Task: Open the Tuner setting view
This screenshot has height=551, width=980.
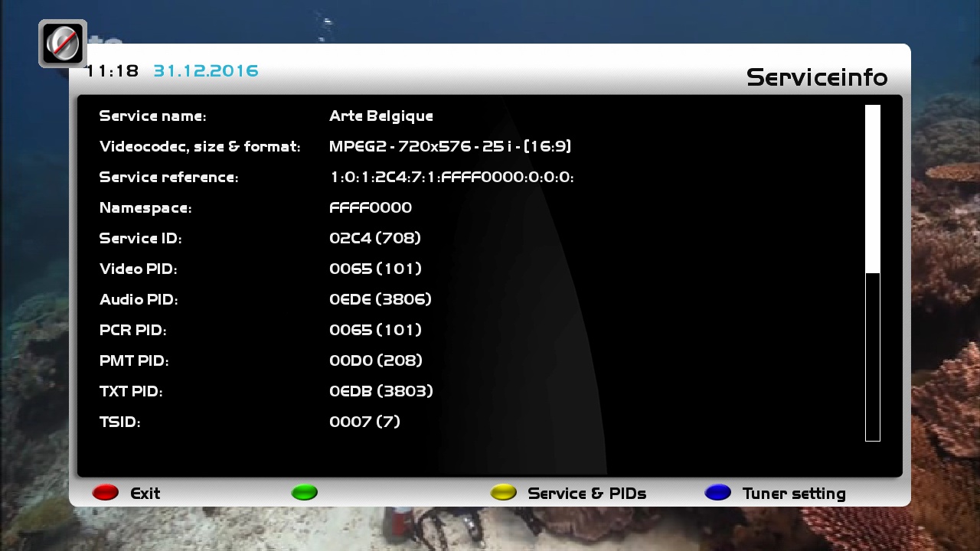Action: coord(793,494)
